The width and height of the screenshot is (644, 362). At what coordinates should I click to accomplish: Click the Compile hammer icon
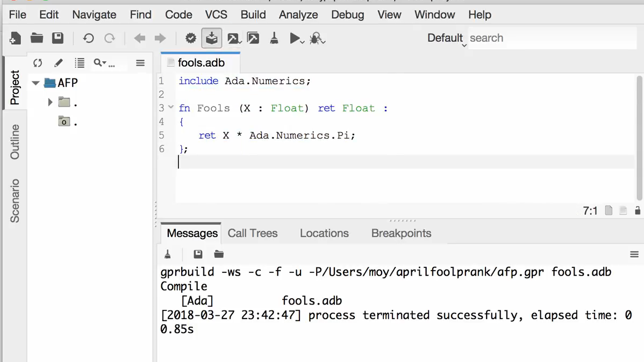pyautogui.click(x=234, y=38)
